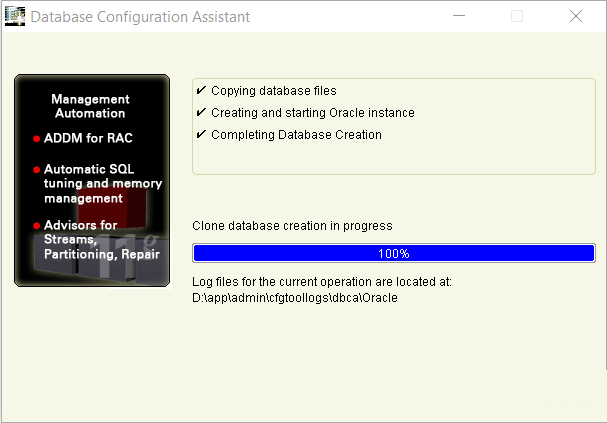Click checkmark next to Creating and starting Oracle instance
This screenshot has height=423, width=607.
point(201,113)
